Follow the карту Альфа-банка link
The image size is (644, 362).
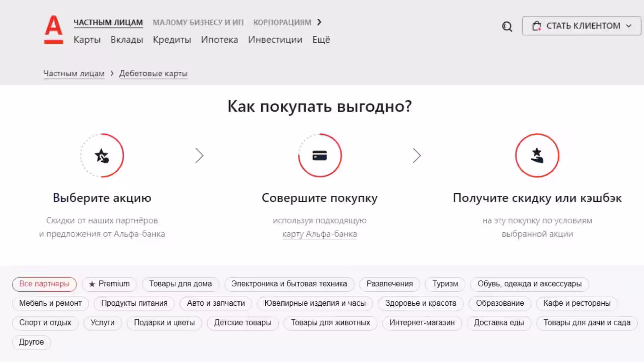(x=319, y=234)
